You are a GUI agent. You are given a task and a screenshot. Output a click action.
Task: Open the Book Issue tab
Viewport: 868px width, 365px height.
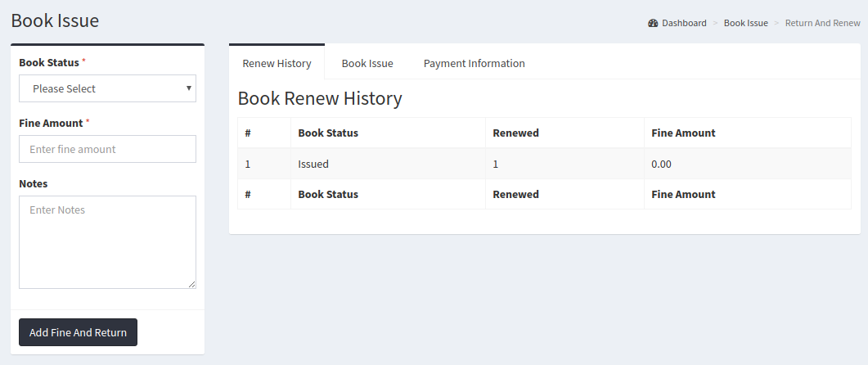(x=367, y=63)
